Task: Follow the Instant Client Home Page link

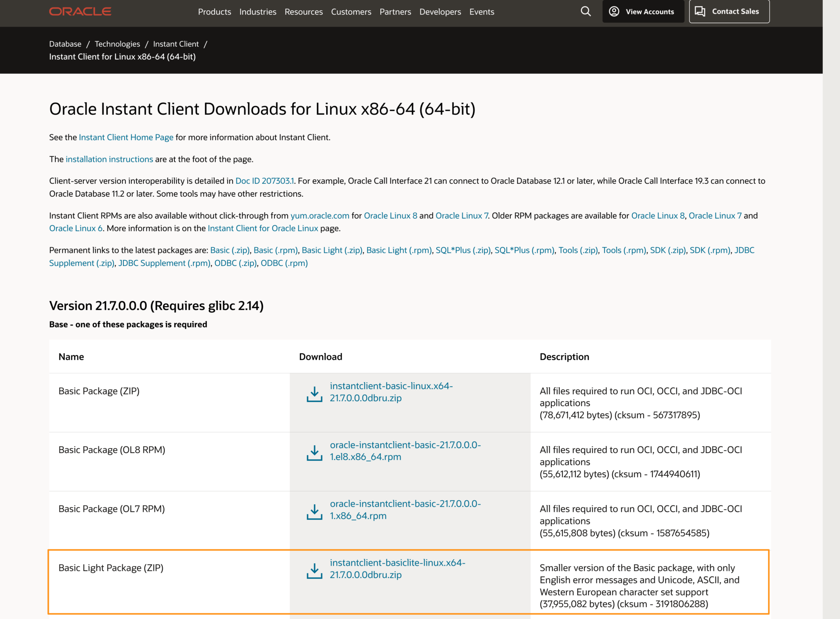Action: [x=126, y=137]
